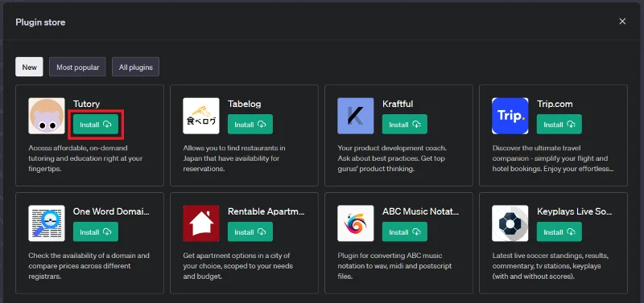
Task: Click the Keyplays Live Soccer ball icon
Action: pyautogui.click(x=510, y=223)
